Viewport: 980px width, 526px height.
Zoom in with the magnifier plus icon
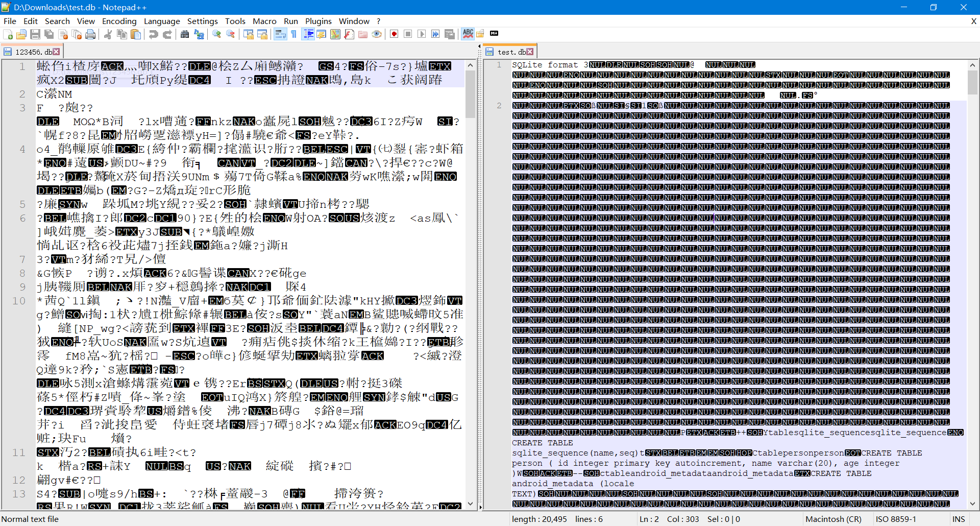point(216,34)
